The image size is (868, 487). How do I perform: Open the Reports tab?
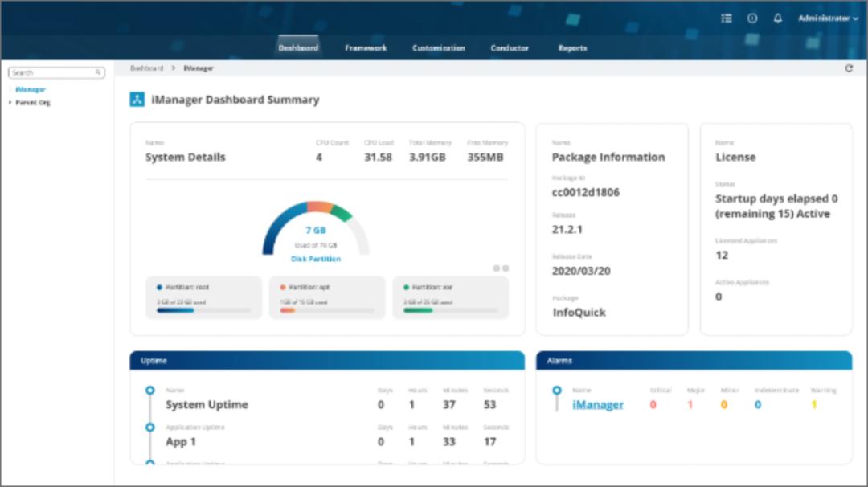click(x=572, y=48)
